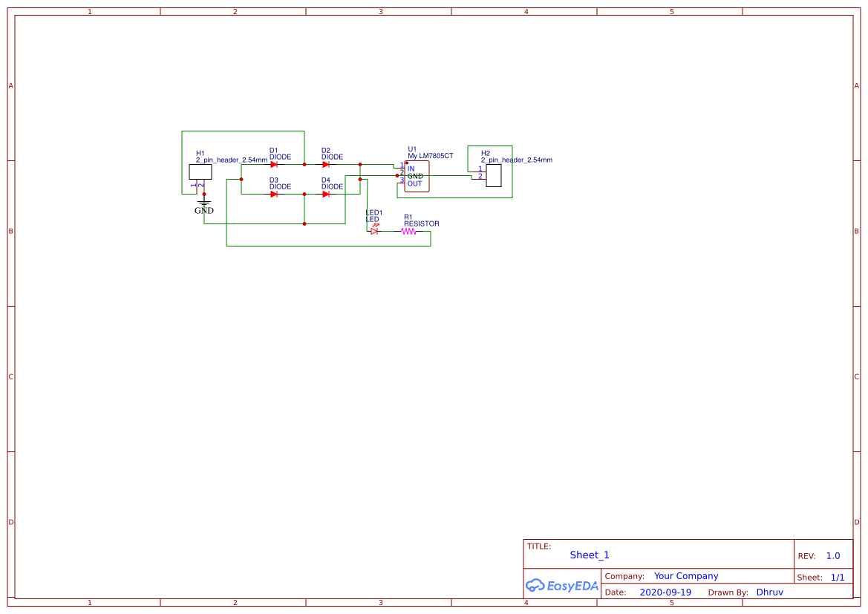Select the R1 resistor symbol

point(408,230)
